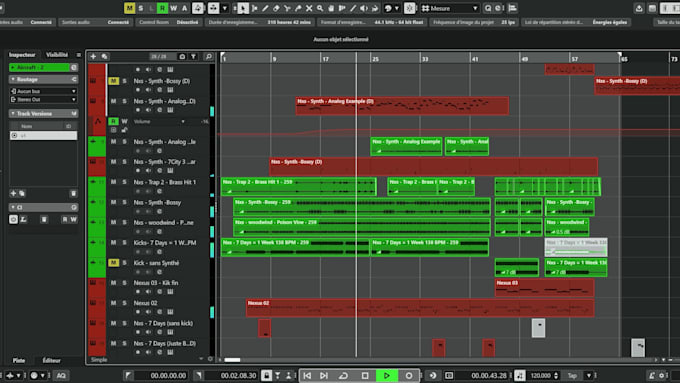Add a new track version with the plus icon
This screenshot has height=383, width=680.
13,193
